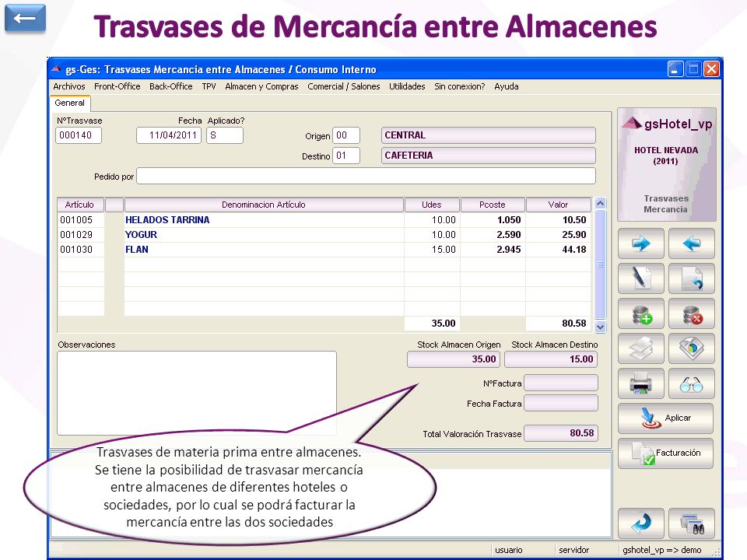Screen dimensions: 747x560
Task: Click the grid scrollbar up arrow
Action: pos(600,203)
